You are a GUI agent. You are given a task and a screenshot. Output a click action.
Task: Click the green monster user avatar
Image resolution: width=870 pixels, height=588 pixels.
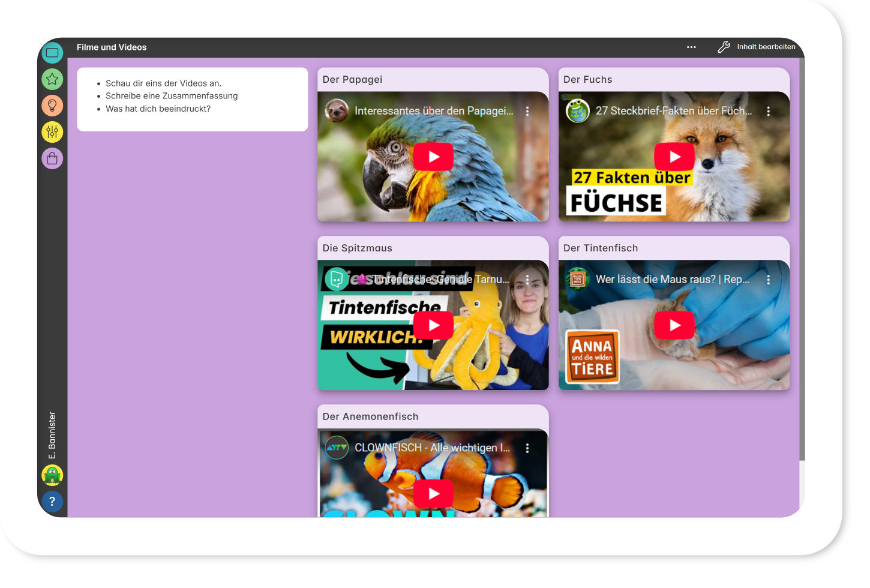52,475
